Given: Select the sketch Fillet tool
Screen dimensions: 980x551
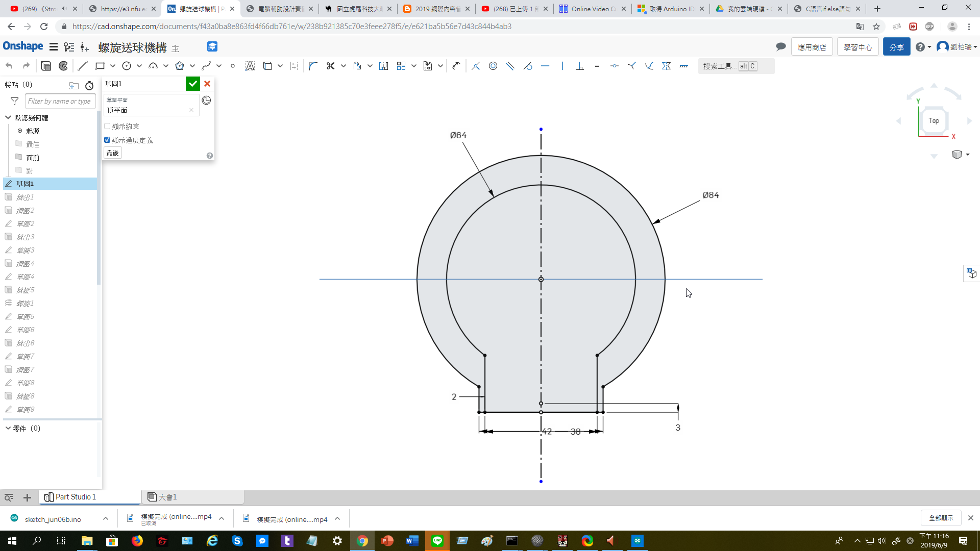Looking at the screenshot, I should pos(313,66).
